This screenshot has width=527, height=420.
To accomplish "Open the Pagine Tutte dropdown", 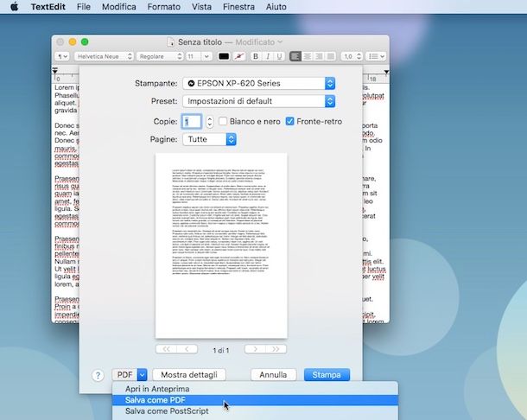I will (209, 139).
